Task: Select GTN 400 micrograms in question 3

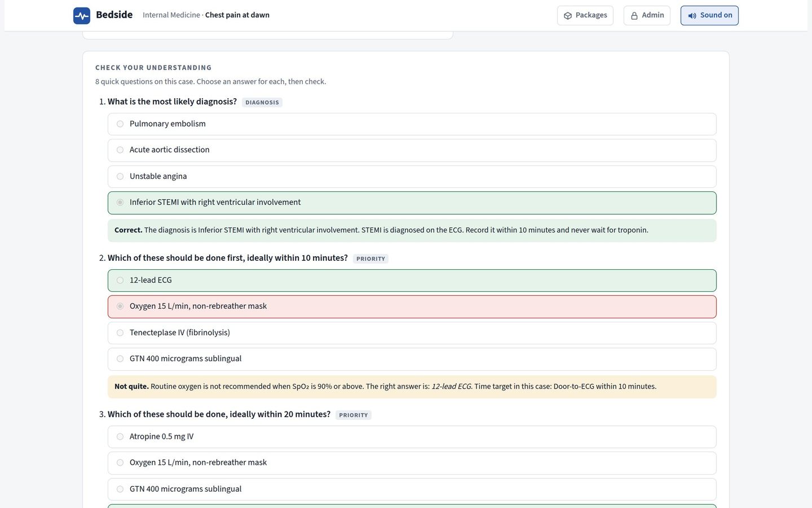Action: (412, 489)
